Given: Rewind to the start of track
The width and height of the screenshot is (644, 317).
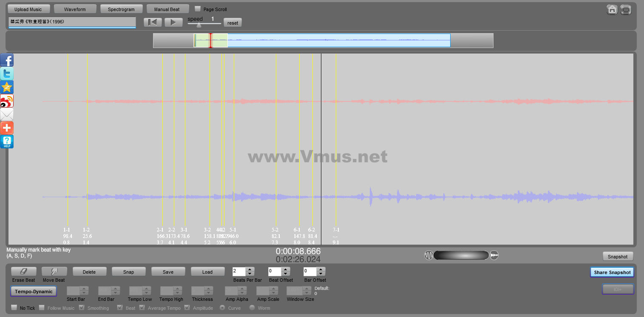Looking at the screenshot, I should tap(153, 23).
